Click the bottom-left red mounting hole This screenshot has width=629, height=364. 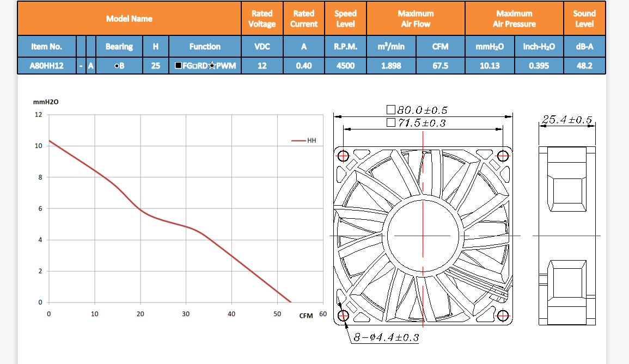(x=344, y=316)
